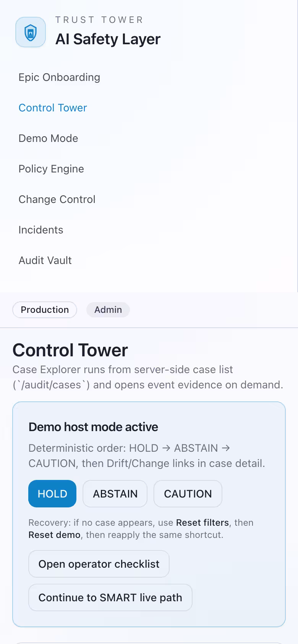Click the shield logo icon
Viewport: 298px width, 644px height.
tap(30, 32)
